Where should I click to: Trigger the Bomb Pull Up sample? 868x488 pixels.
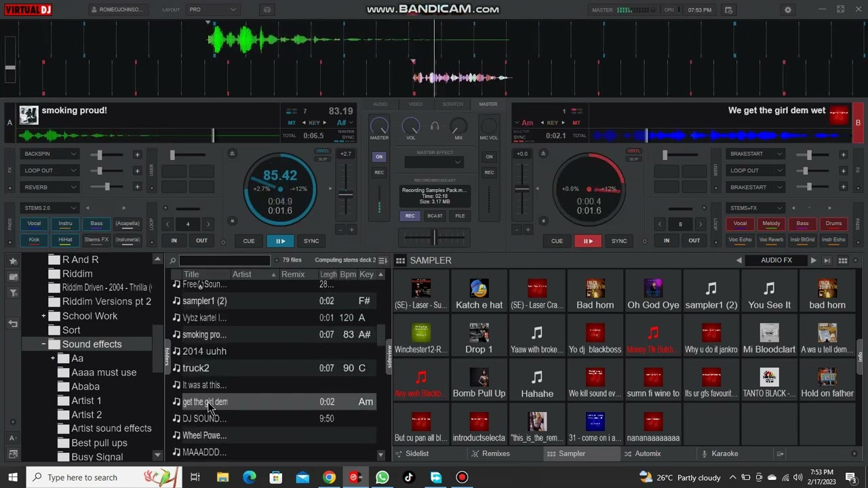[x=479, y=380]
